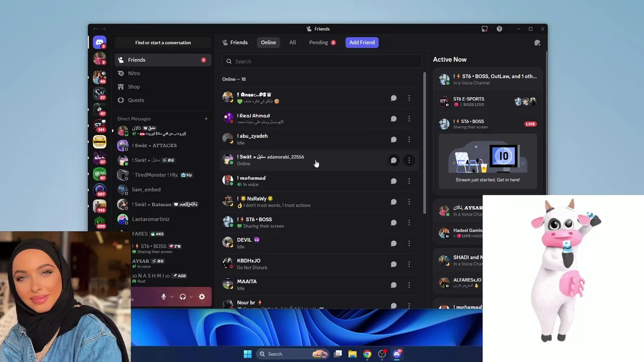Click the Windows Start button
Viewport: 644px width, 362px height.
click(x=248, y=354)
